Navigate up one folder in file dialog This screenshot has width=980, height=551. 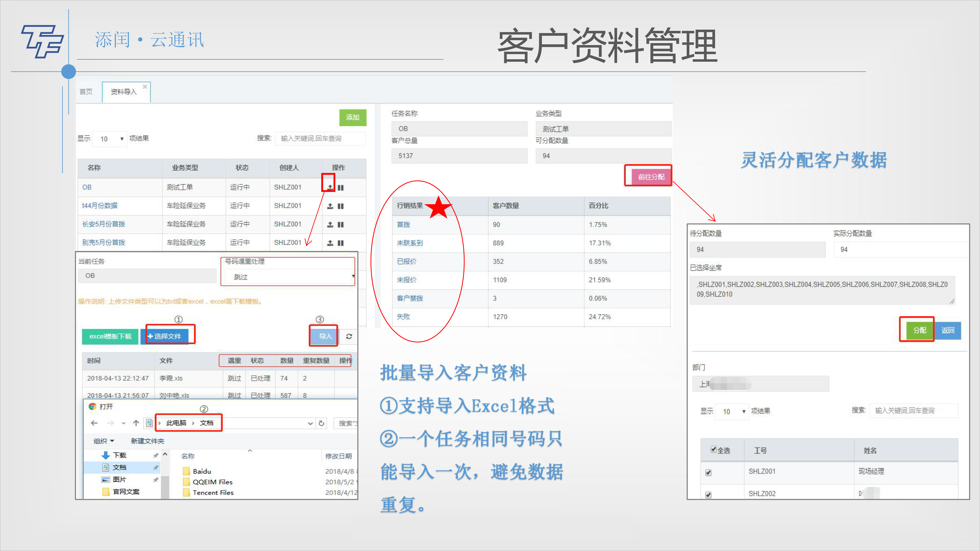click(136, 423)
